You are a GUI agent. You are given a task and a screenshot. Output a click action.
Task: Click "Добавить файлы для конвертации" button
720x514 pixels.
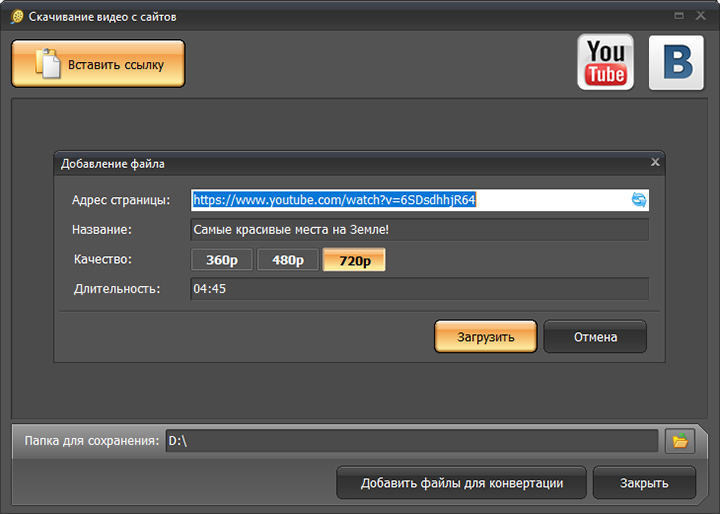pyautogui.click(x=461, y=483)
